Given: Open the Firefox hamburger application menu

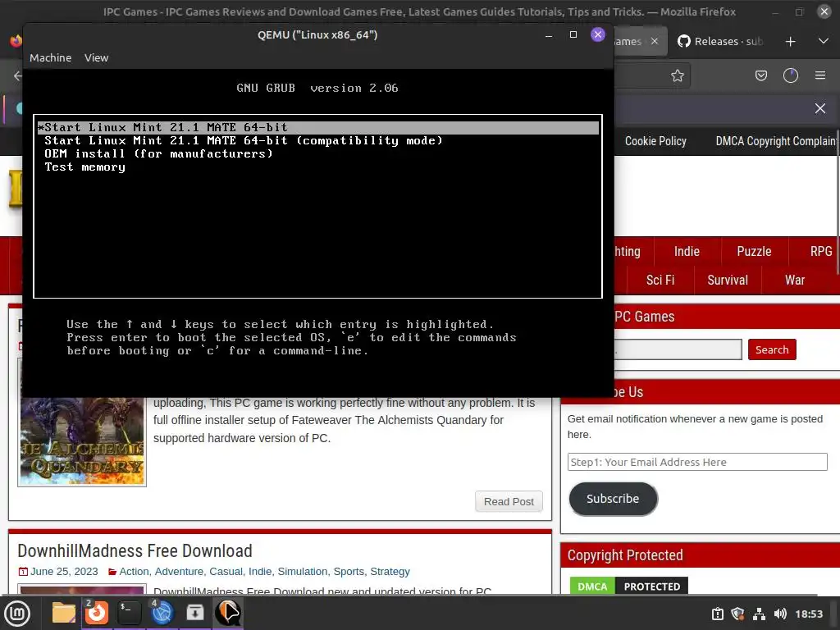Looking at the screenshot, I should click(820, 75).
